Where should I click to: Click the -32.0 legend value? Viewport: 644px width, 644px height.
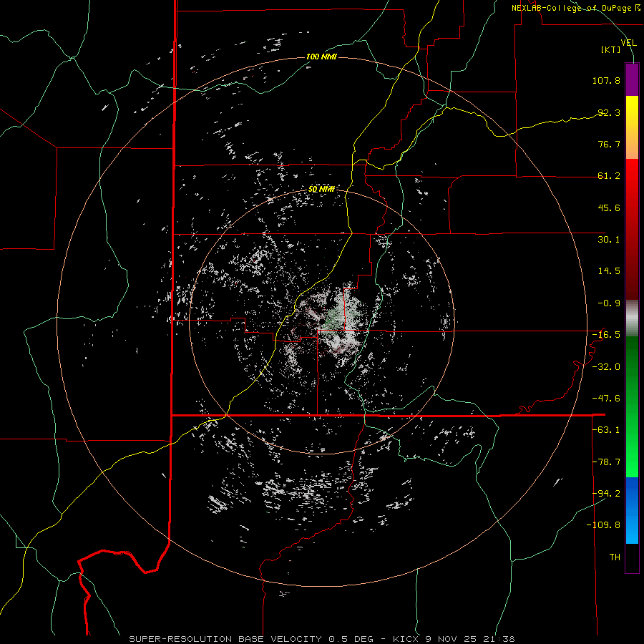coord(606,367)
